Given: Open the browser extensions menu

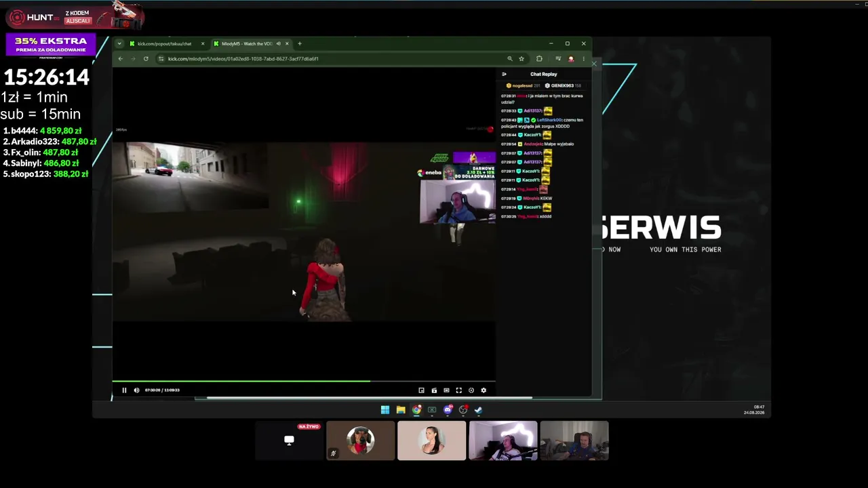Looking at the screenshot, I should (539, 59).
